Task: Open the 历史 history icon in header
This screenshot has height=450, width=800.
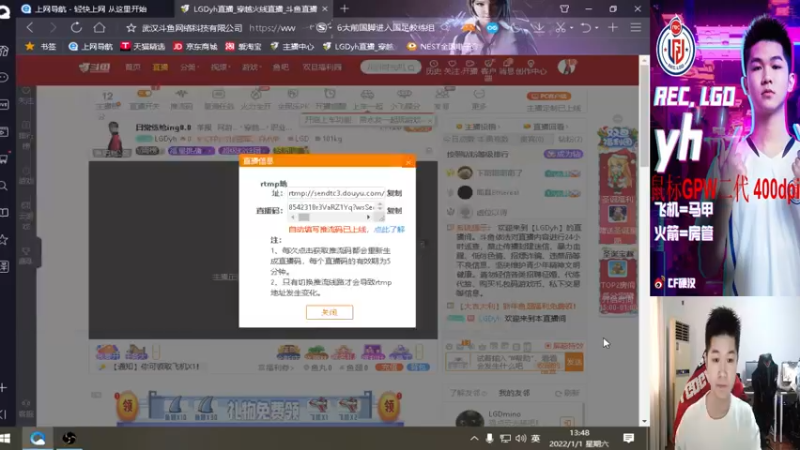Action: 433,68
